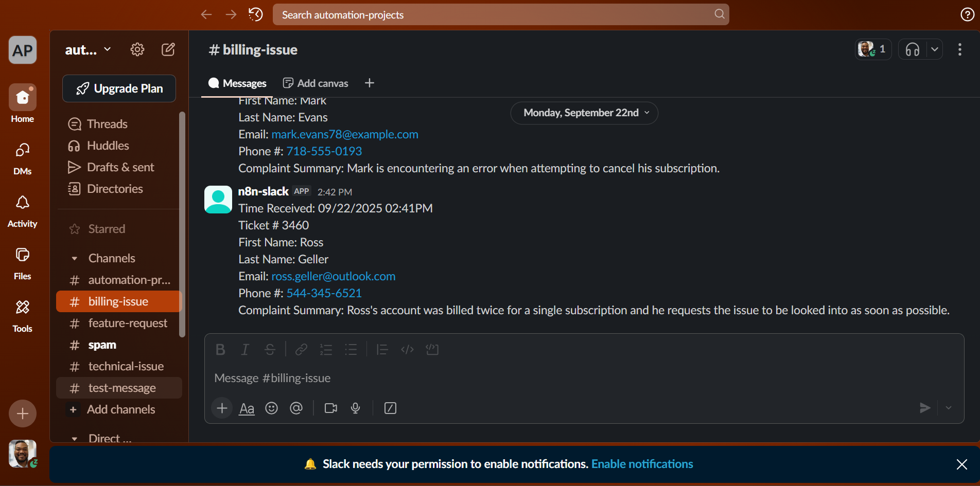
Task: Open ross.geller@outlook.com email link
Action: pos(334,276)
